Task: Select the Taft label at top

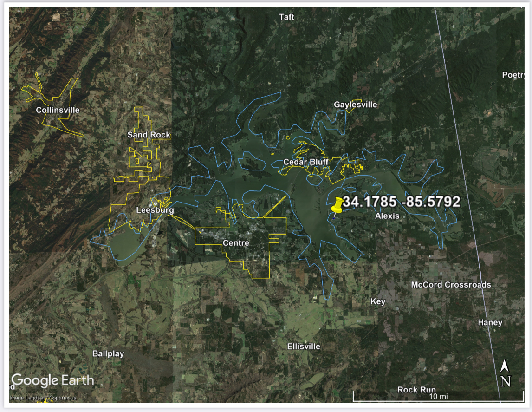Action: 286,17
